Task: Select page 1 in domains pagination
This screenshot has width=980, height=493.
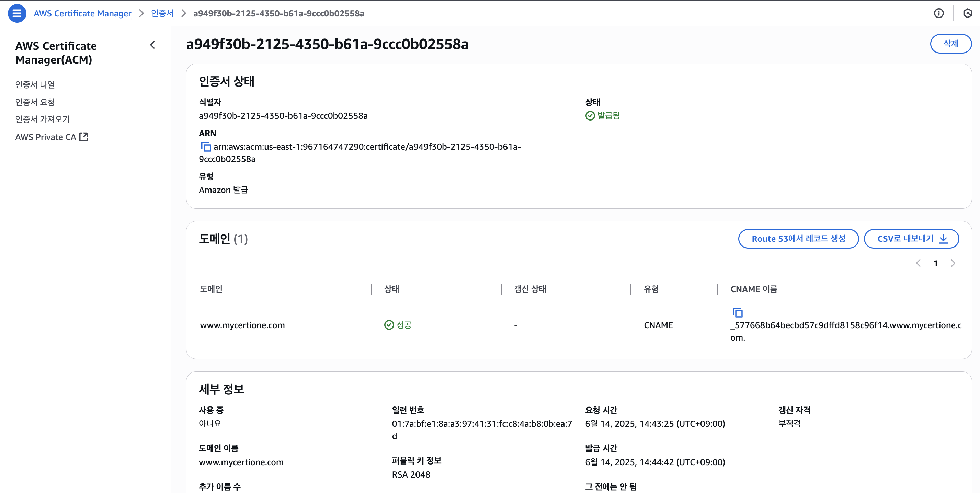Action: (x=935, y=263)
